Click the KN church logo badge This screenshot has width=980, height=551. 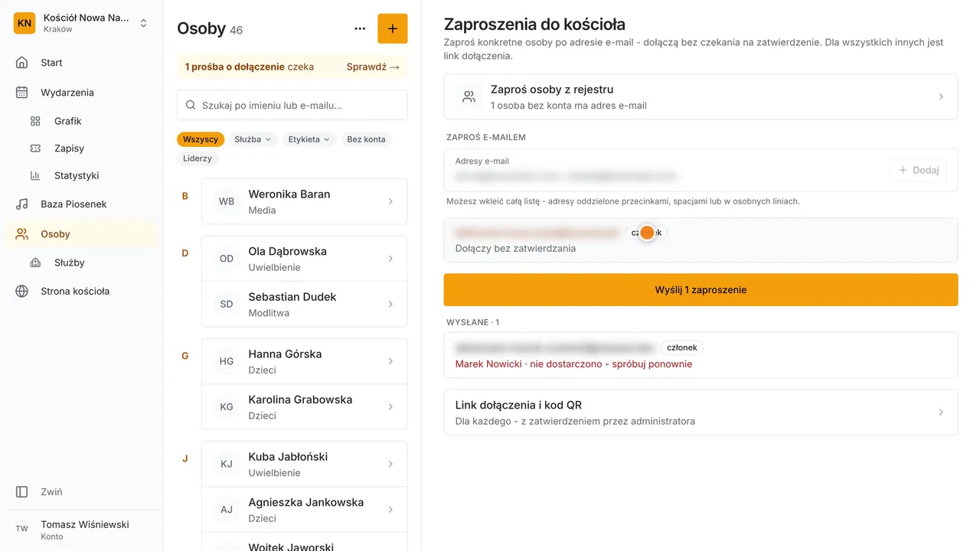click(x=24, y=23)
